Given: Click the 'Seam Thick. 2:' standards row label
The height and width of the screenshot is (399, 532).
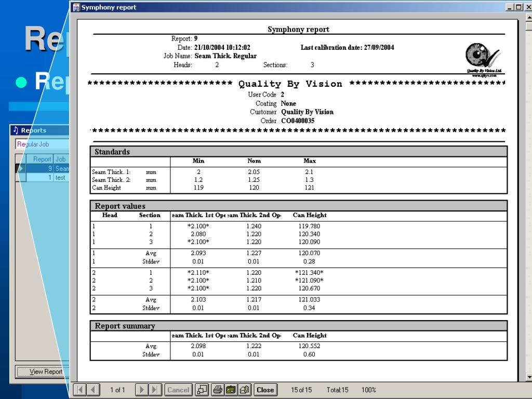Looking at the screenshot, I should point(111,180).
